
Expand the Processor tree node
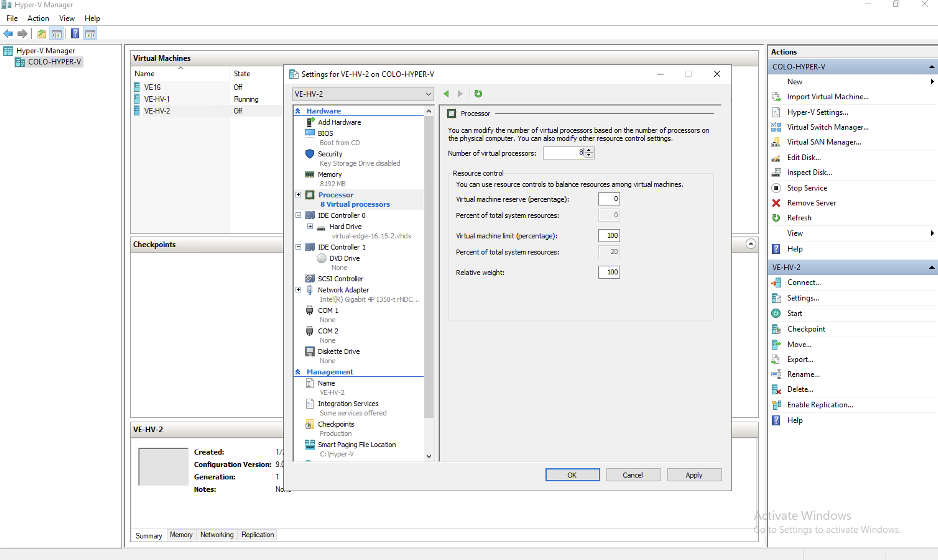(x=298, y=195)
